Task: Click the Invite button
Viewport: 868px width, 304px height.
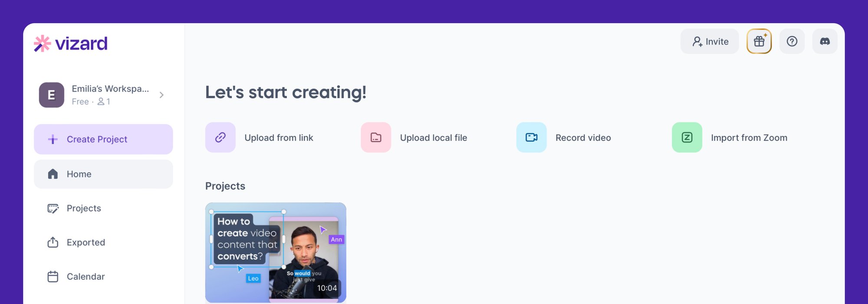Action: [x=710, y=41]
